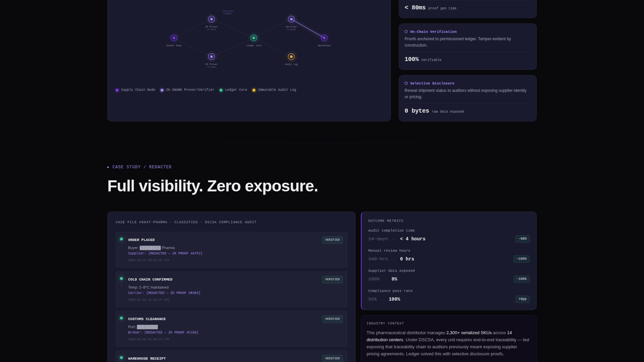Click the ZK-SNARK Prover/Verifier legend dot
644x362 pixels.
coord(162,90)
